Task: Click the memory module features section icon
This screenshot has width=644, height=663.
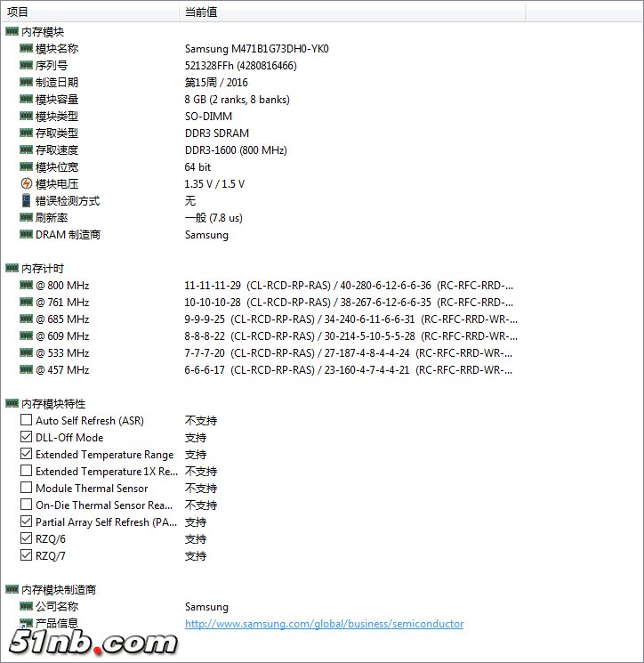Action: [12, 404]
